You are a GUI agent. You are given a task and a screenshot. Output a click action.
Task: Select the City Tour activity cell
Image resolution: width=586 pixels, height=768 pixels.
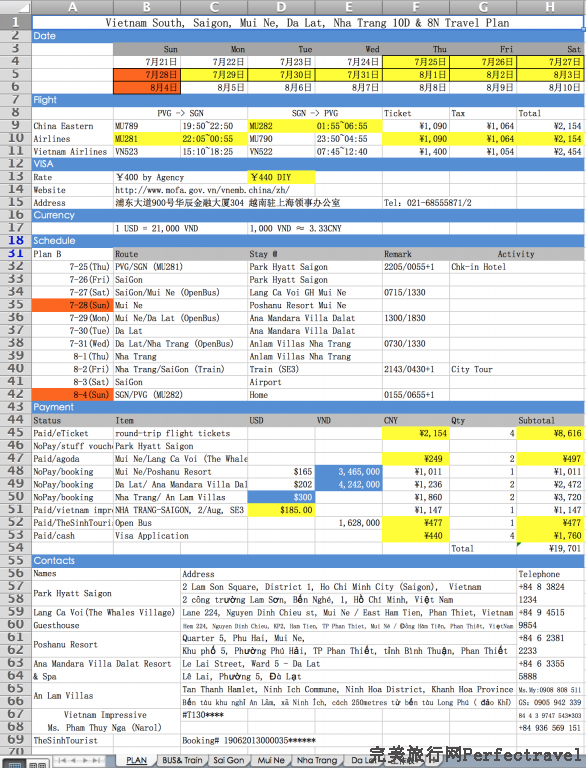[517, 369]
